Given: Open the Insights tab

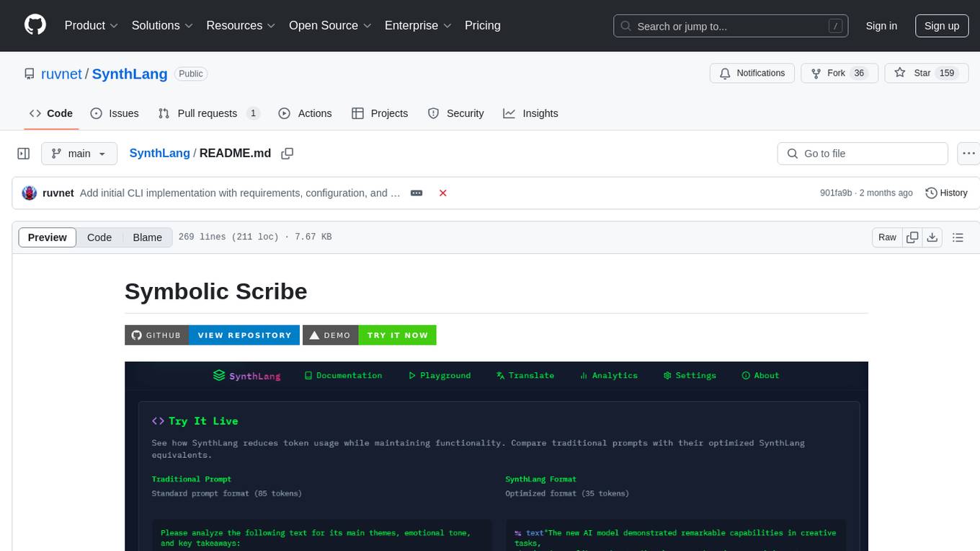Looking at the screenshot, I should tap(530, 113).
